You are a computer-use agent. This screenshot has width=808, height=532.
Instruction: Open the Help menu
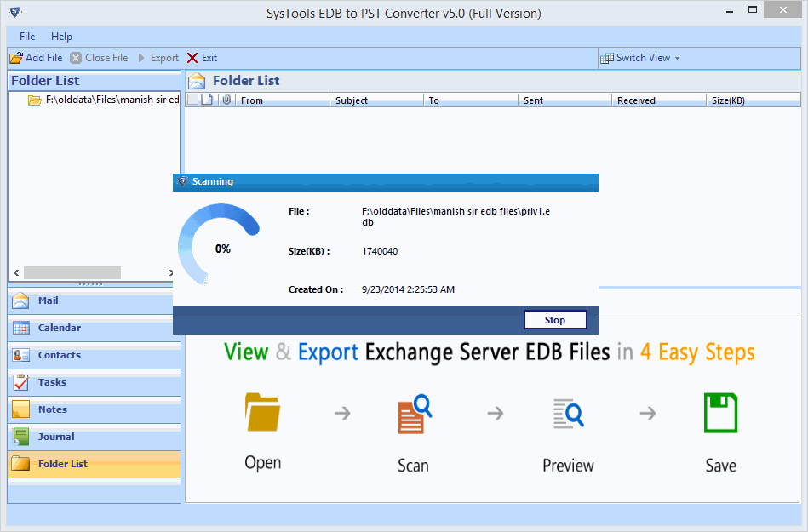(61, 36)
